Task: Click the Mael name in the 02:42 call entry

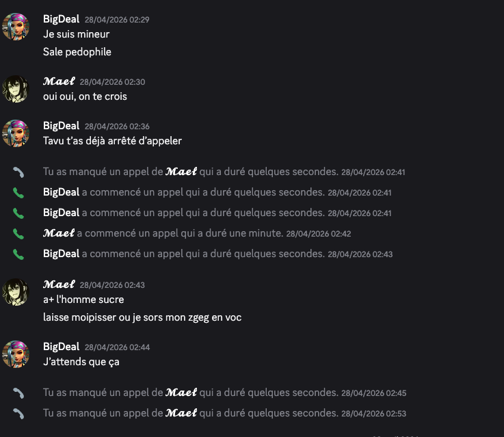Action: pyautogui.click(x=59, y=233)
